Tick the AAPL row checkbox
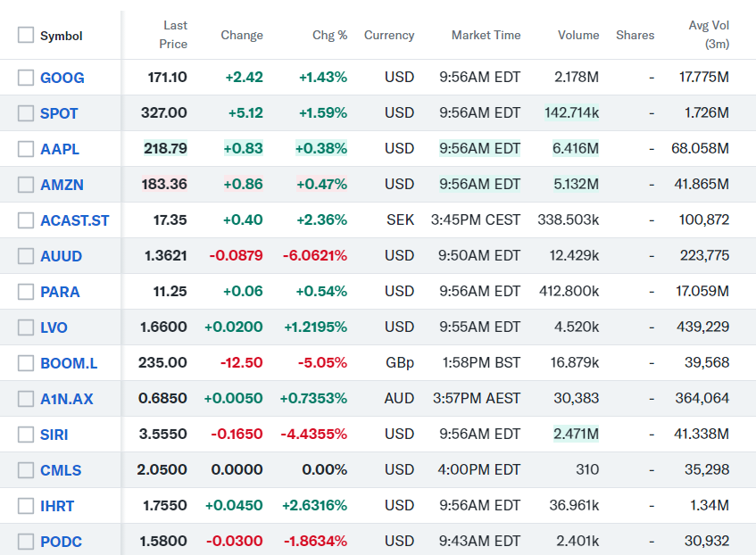Viewport: 756px width, 555px height. tap(26, 149)
